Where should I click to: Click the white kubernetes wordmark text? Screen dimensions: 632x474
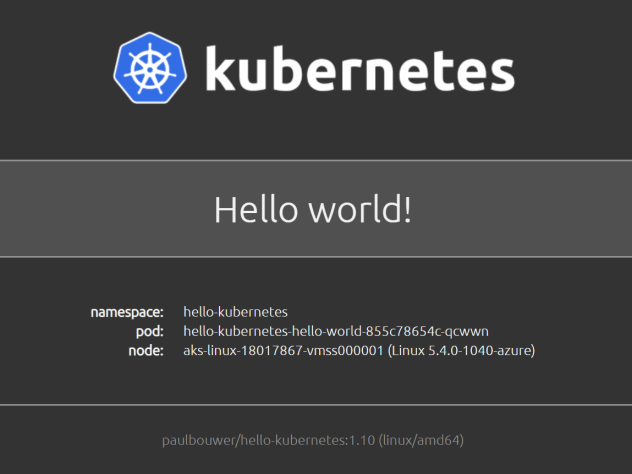360,69
